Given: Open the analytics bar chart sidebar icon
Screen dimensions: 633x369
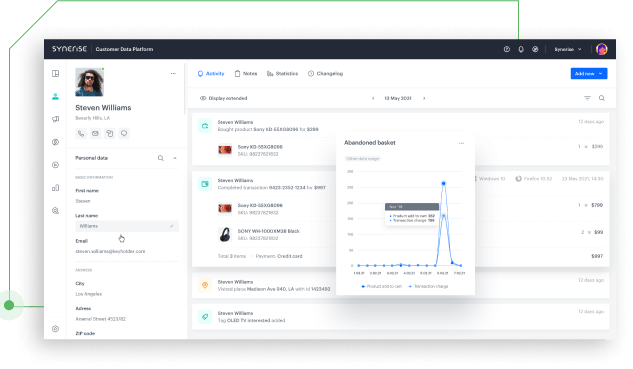Looking at the screenshot, I should (x=55, y=188).
